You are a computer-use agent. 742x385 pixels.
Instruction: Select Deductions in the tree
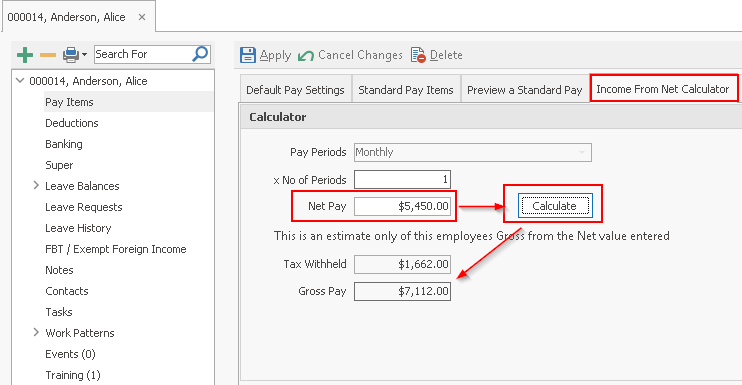(72, 123)
